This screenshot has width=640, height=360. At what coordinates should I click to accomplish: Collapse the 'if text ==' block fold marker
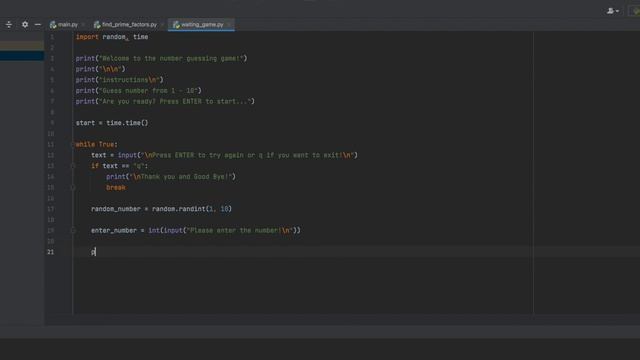pyautogui.click(x=73, y=166)
